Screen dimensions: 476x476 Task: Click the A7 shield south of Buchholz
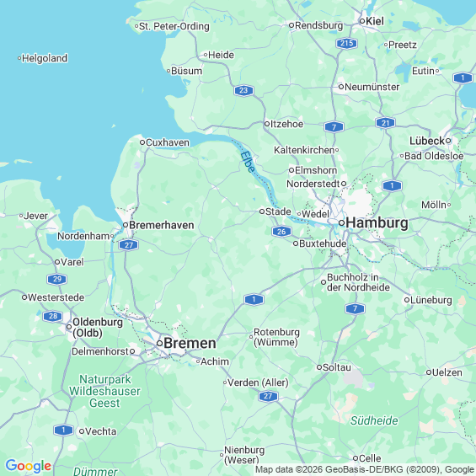pos(355,308)
